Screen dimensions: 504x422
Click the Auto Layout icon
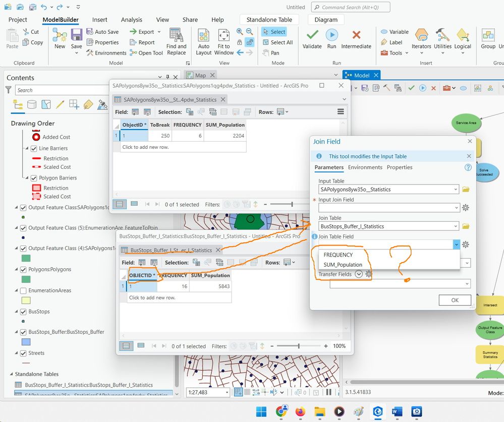pos(203,35)
